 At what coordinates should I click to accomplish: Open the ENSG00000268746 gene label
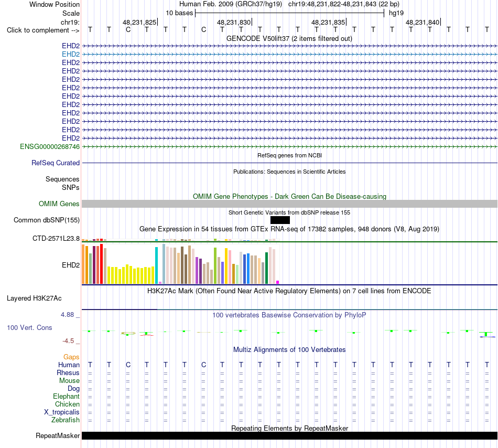(x=50, y=146)
